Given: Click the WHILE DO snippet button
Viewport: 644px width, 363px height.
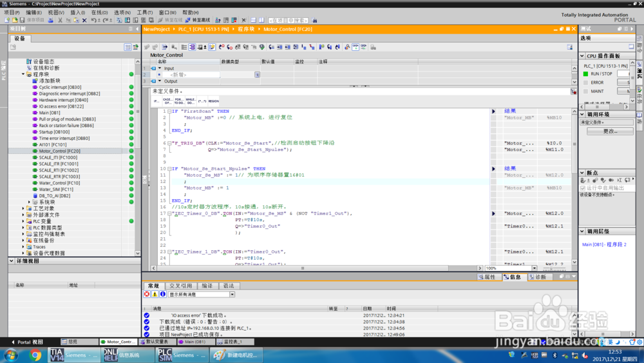Looking at the screenshot, I should click(x=191, y=101).
